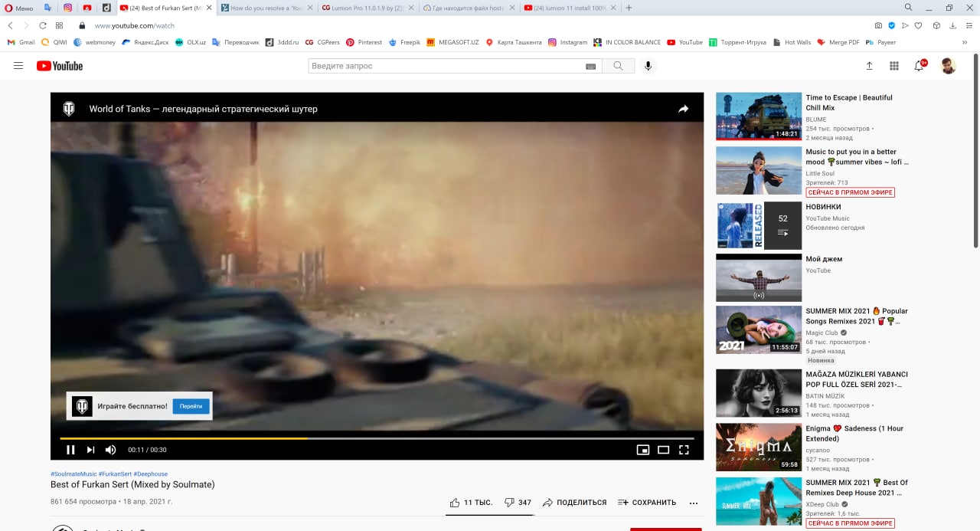Screen dimensions: 980x531
Task: Open 'Music to put you in a better mood' title
Action: coord(857,157)
